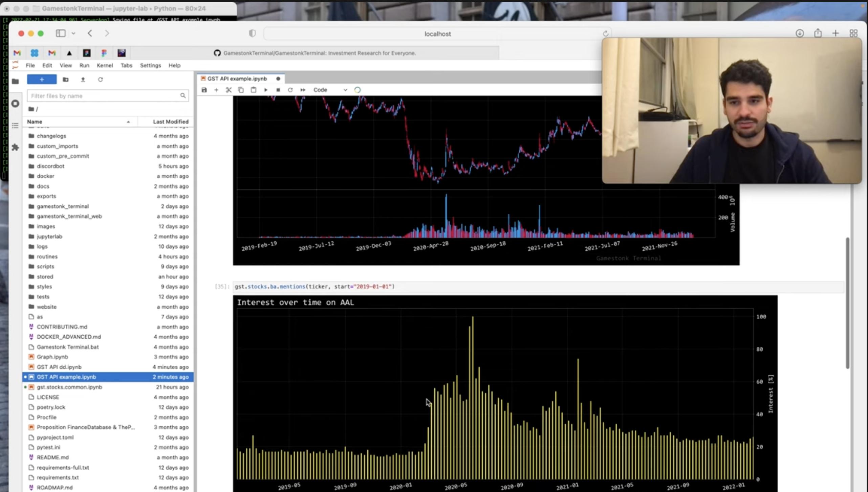Click the Safari privacy shield icon
The image size is (868, 492).
252,33
